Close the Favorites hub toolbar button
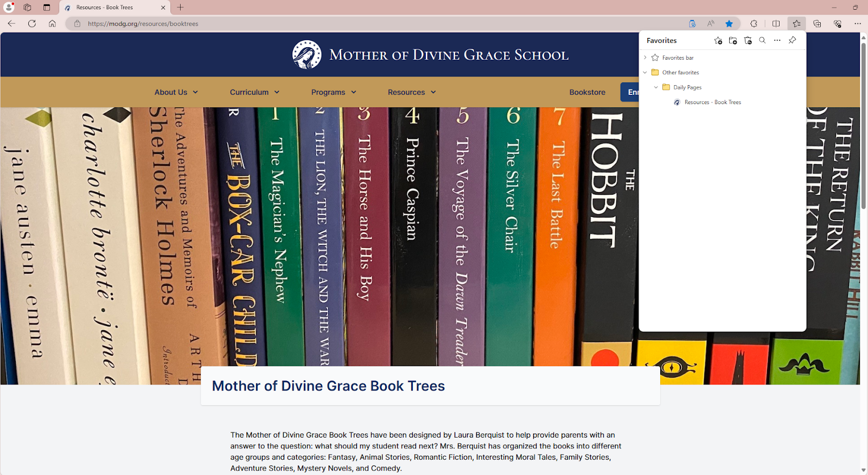This screenshot has width=868, height=475. click(x=796, y=24)
